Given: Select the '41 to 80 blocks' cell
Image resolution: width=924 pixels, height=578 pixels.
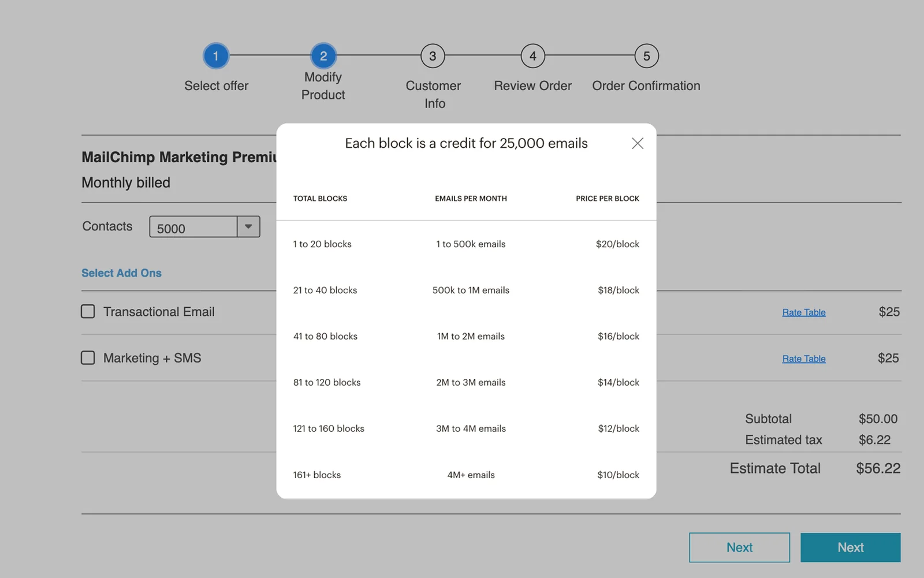Looking at the screenshot, I should 325,337.
